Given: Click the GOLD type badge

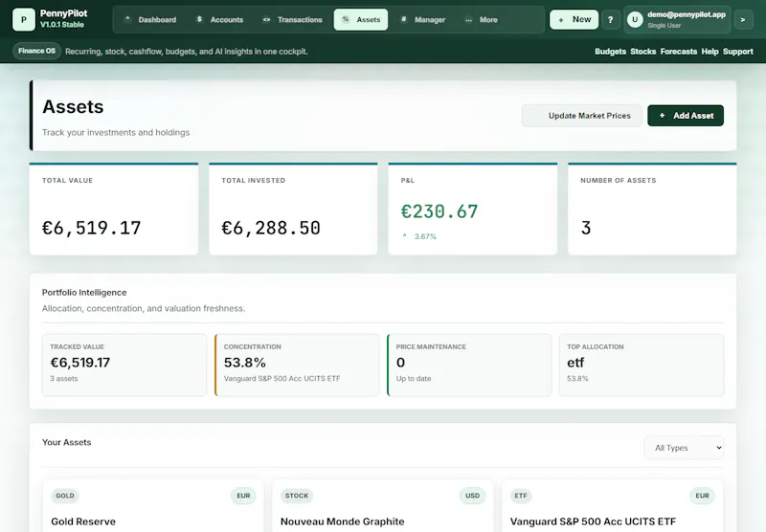Looking at the screenshot, I should (x=65, y=496).
